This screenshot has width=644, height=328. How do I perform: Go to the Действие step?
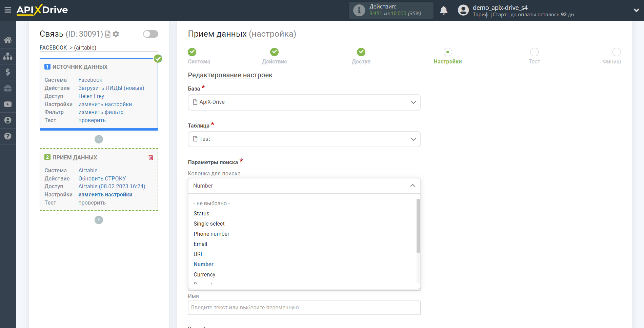point(275,52)
